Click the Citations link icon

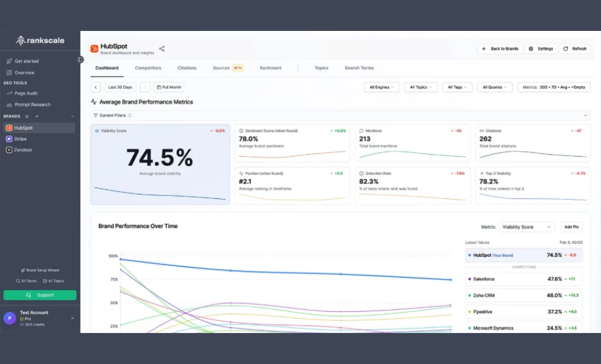coord(482,130)
